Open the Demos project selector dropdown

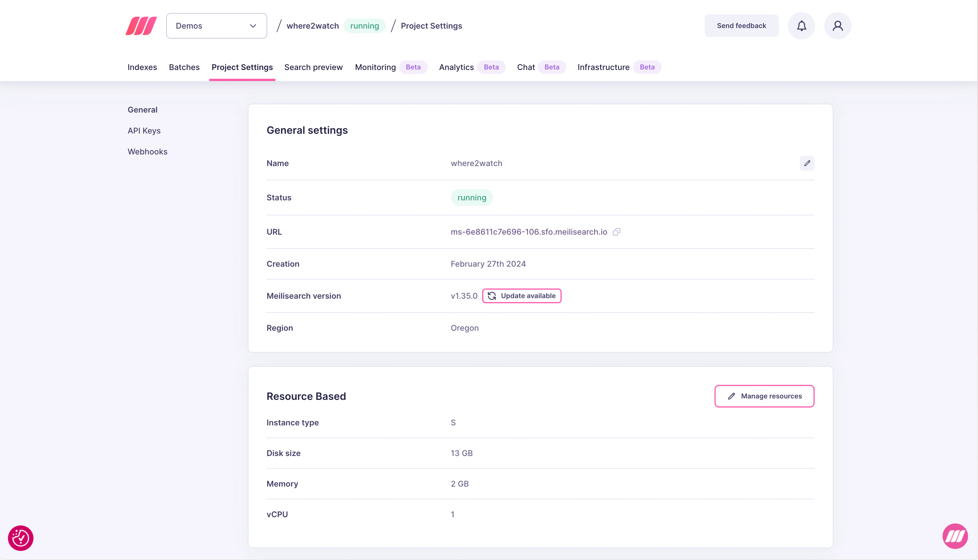point(216,26)
